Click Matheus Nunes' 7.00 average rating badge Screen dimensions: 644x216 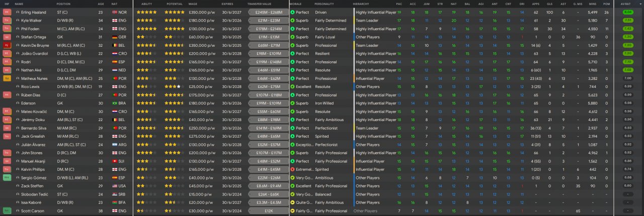627,78
